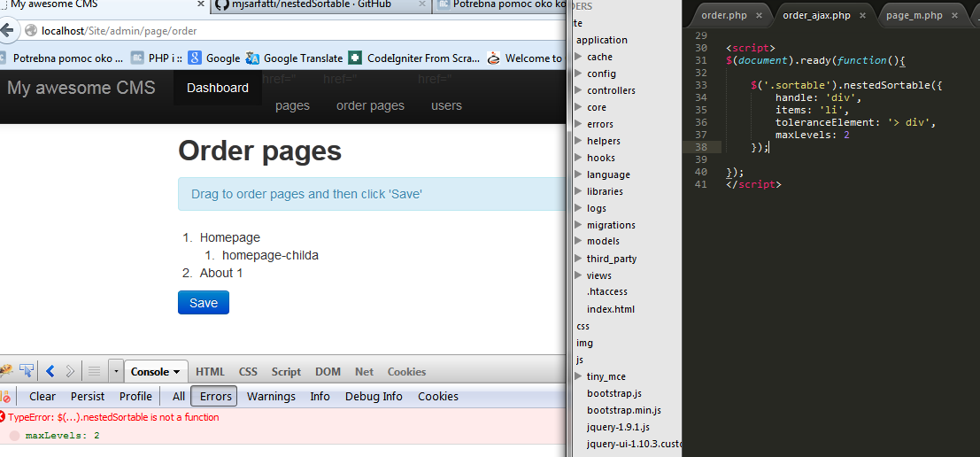The height and width of the screenshot is (457, 980).
Task: Click the PHP i :: bookmark favicon
Action: tap(137, 58)
